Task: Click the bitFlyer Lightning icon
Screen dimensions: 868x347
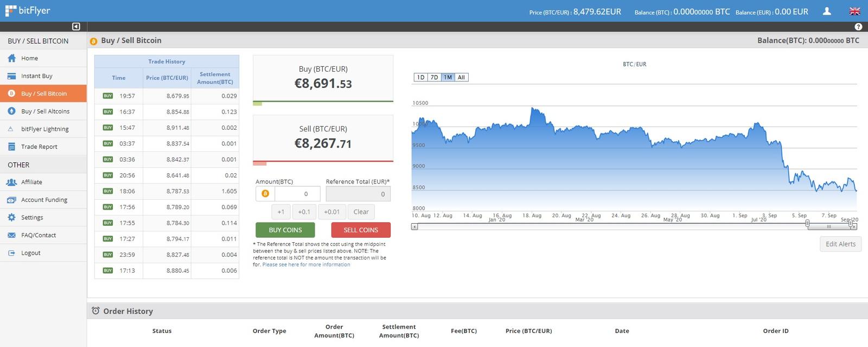Action: point(11,129)
